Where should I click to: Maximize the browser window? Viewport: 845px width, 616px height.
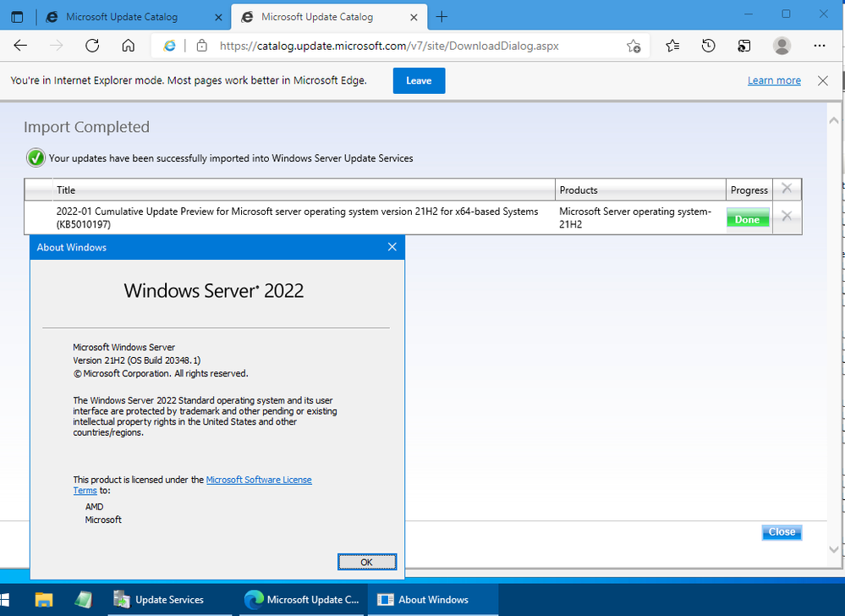point(786,14)
